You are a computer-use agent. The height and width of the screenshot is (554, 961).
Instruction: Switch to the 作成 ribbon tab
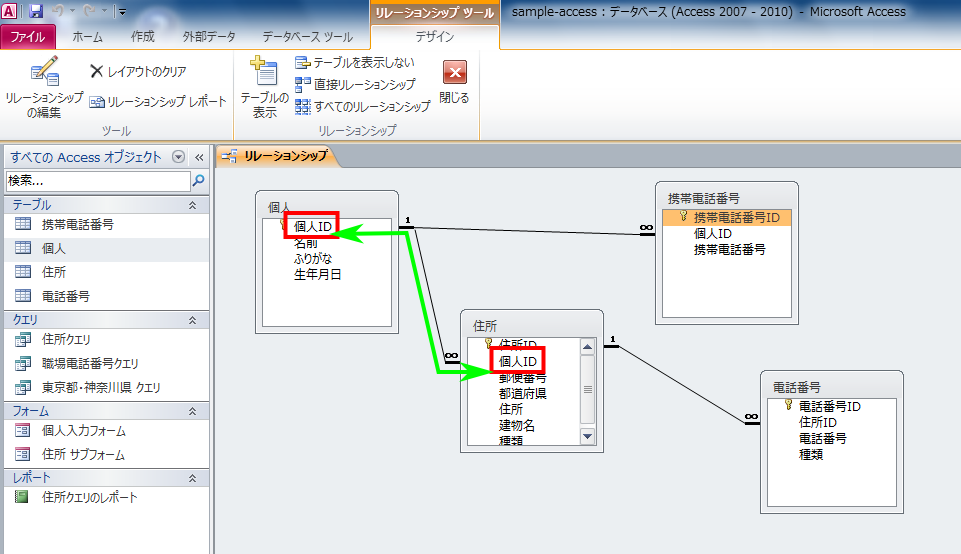tap(143, 37)
